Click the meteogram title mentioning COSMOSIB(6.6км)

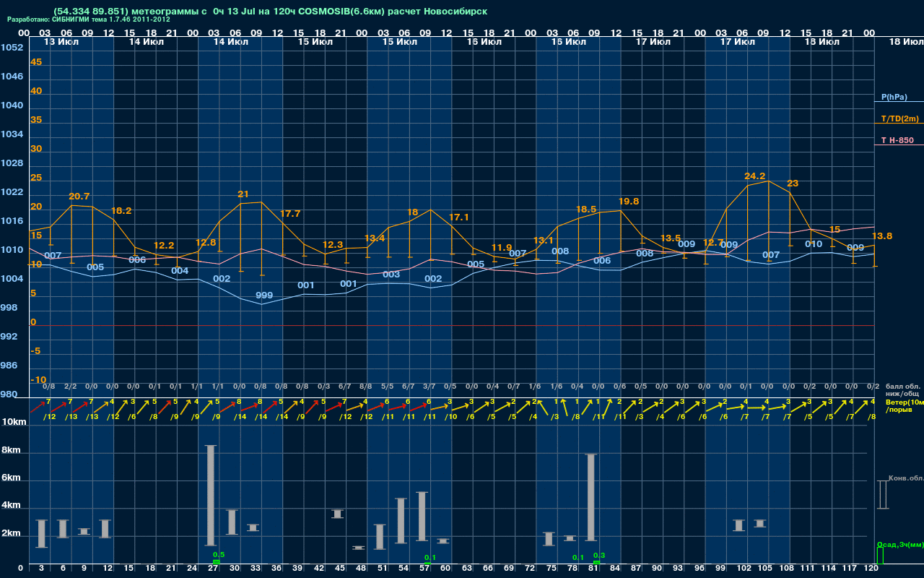pos(270,12)
